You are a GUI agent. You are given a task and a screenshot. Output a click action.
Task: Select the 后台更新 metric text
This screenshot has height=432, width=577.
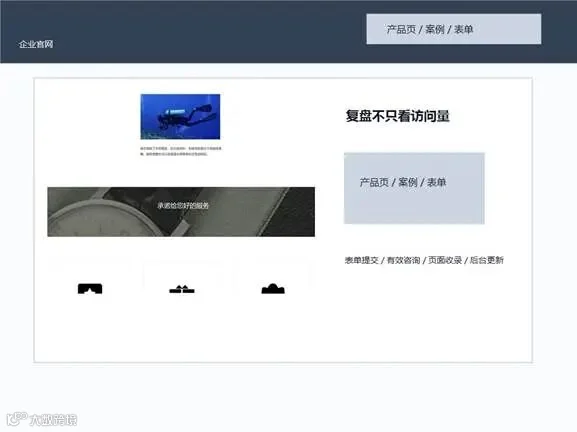point(486,260)
